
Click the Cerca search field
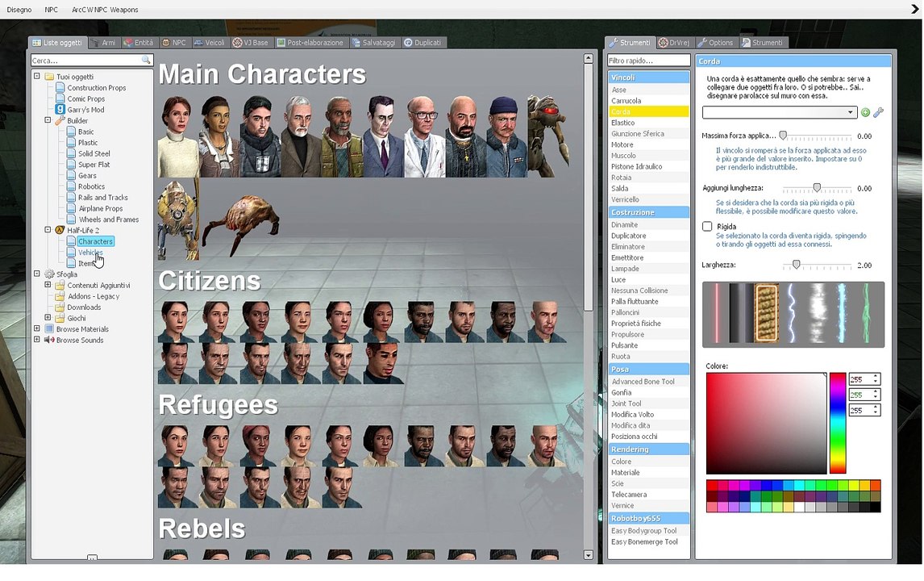86,61
